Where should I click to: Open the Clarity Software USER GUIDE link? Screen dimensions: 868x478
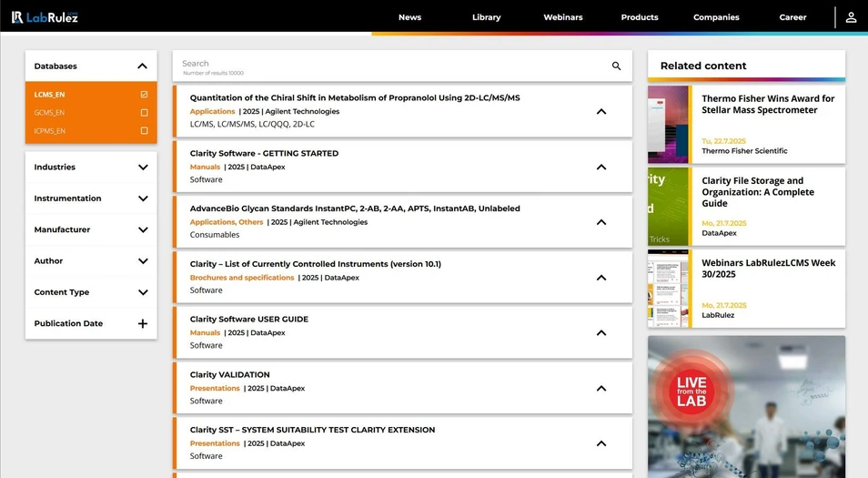pyautogui.click(x=248, y=320)
